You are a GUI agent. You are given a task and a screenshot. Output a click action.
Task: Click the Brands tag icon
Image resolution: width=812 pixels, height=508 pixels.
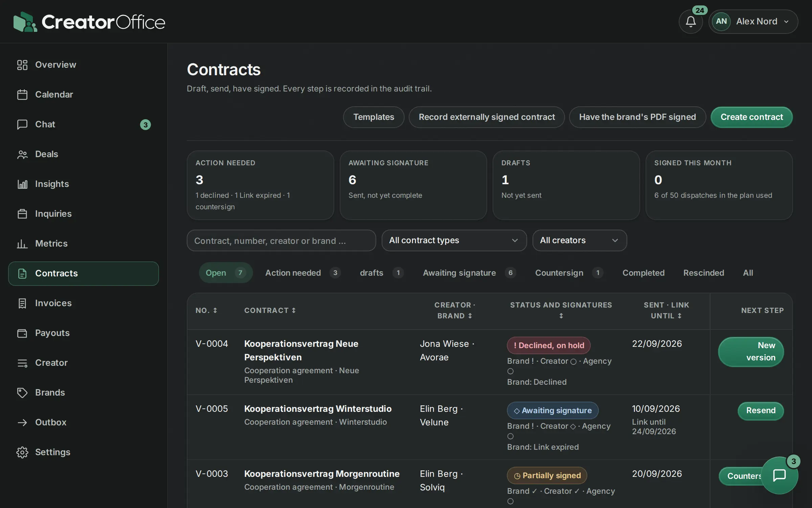point(22,393)
